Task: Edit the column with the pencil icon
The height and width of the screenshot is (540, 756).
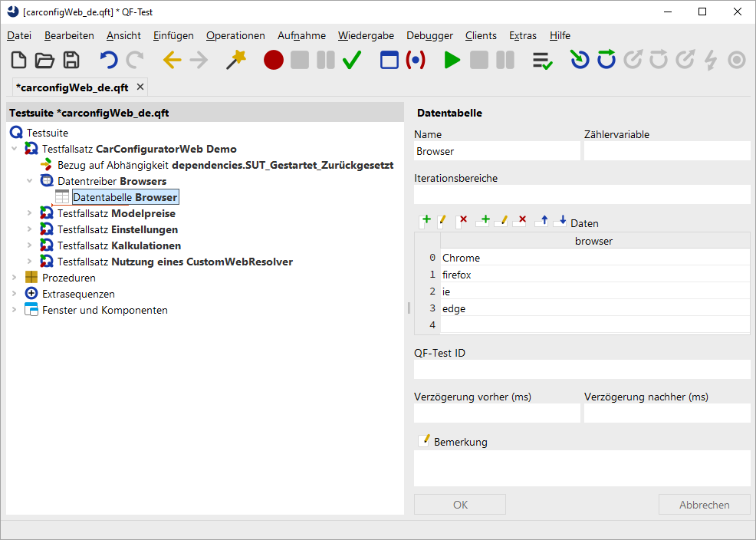Action: click(x=442, y=222)
